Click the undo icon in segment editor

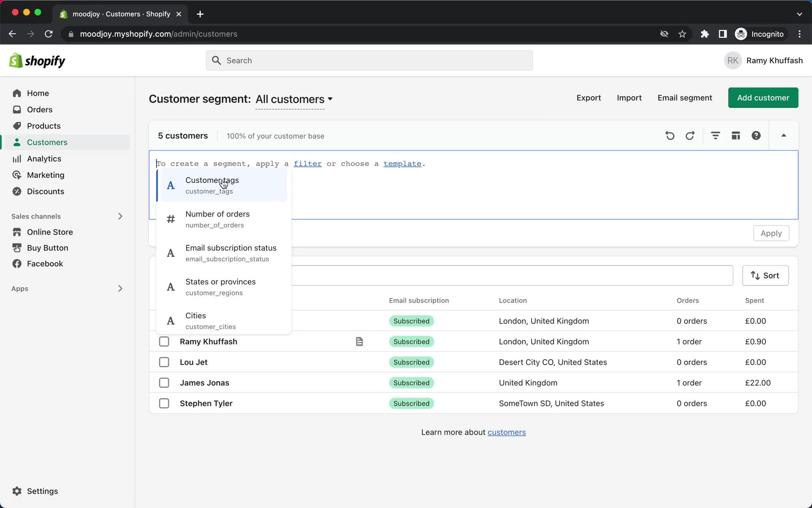[x=670, y=135]
